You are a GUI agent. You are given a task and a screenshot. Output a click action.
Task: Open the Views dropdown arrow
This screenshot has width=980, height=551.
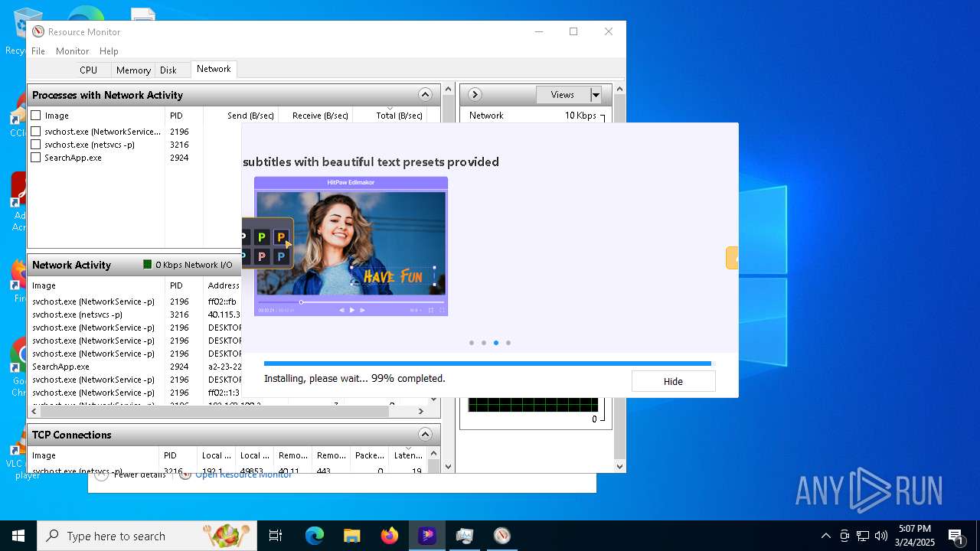pyautogui.click(x=596, y=95)
